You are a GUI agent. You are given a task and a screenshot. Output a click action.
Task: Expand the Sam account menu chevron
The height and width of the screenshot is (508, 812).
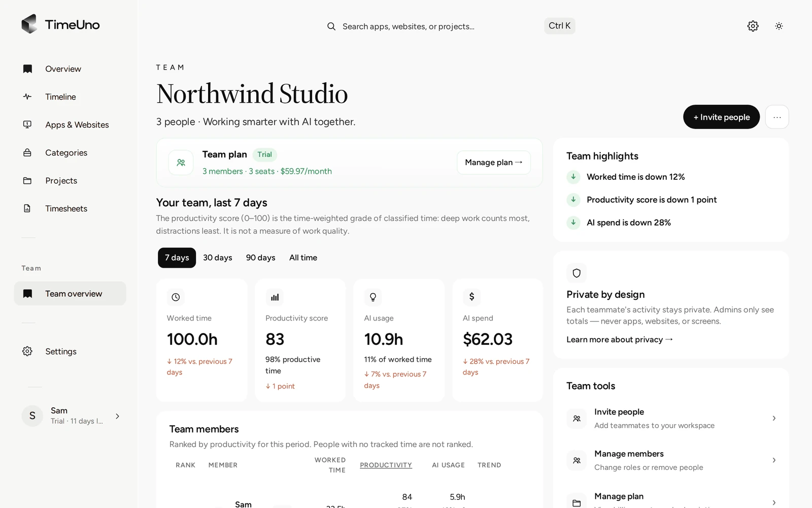click(118, 416)
